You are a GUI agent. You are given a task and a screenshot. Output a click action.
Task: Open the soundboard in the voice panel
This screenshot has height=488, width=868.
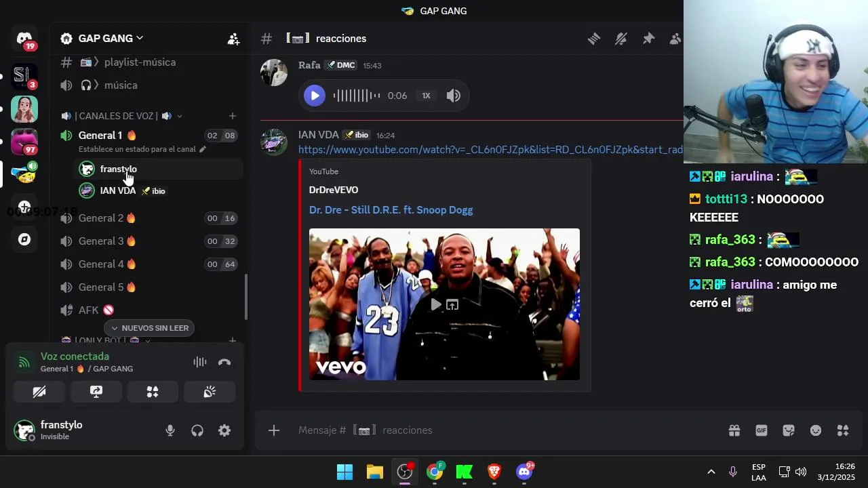pyautogui.click(x=210, y=392)
